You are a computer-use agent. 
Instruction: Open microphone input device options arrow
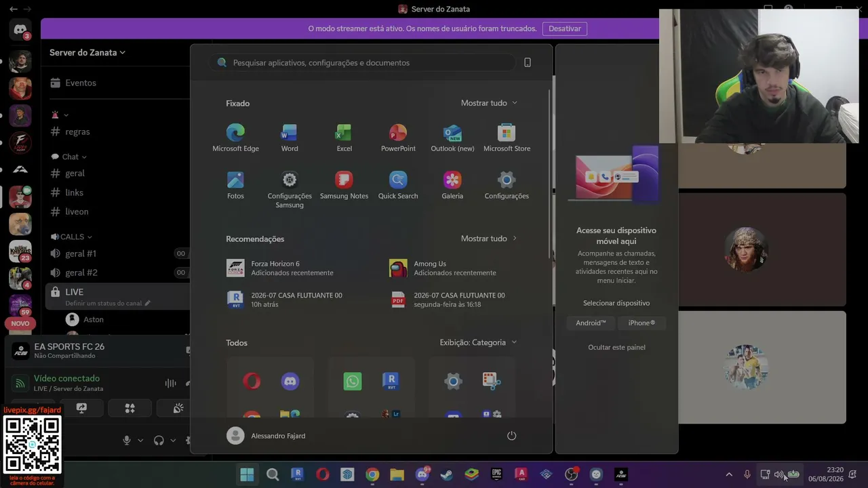tap(140, 441)
